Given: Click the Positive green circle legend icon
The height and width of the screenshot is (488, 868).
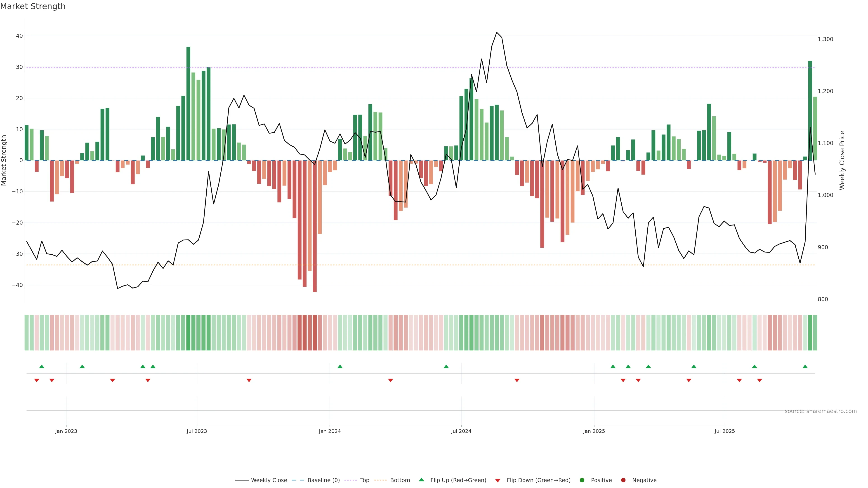Looking at the screenshot, I should [582, 480].
